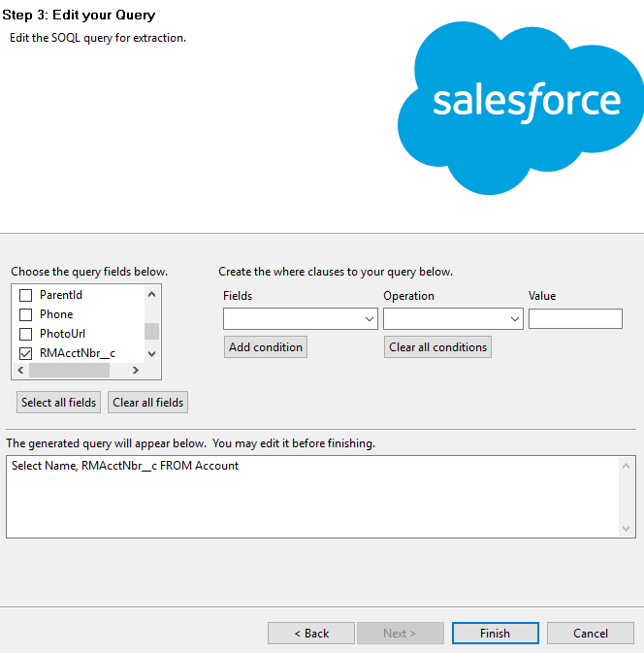
Task: Click Select all fields button
Action: click(59, 403)
